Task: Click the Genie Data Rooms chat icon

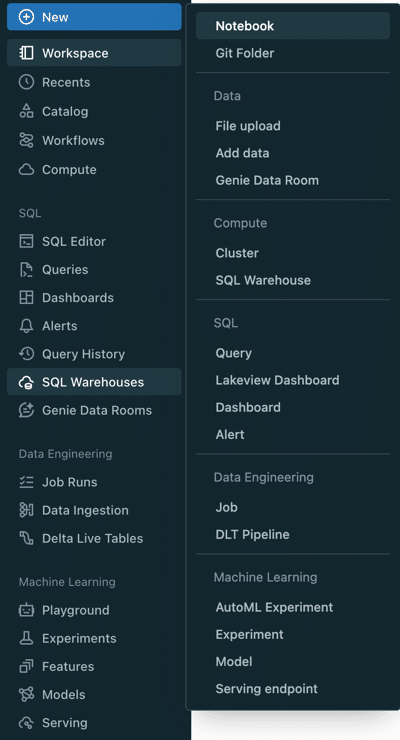Action: coord(26,410)
